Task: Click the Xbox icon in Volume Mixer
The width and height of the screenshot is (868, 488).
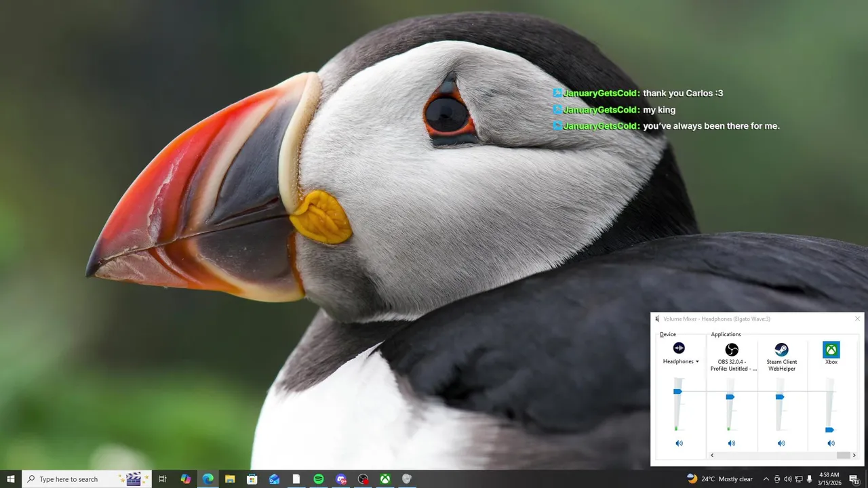Action: point(831,350)
